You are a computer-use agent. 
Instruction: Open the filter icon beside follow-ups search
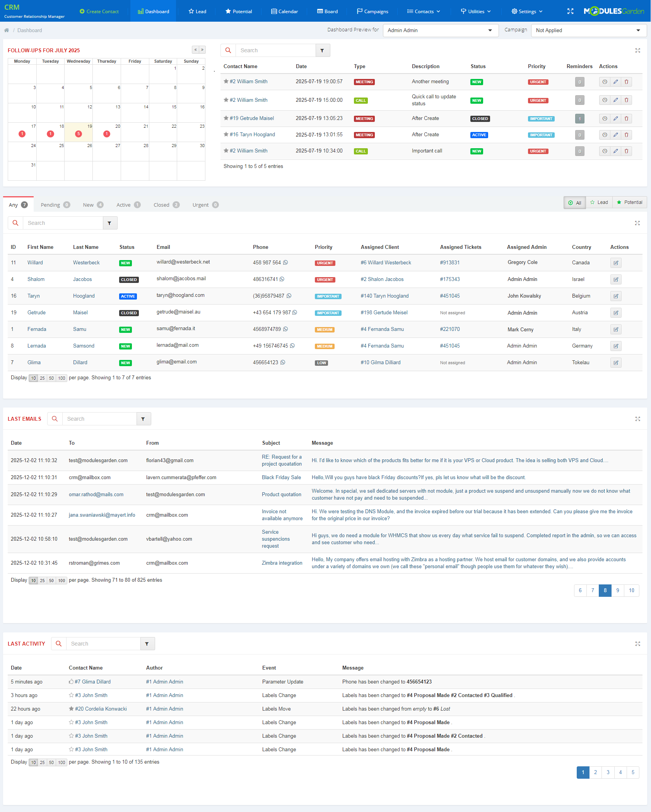pyautogui.click(x=323, y=50)
